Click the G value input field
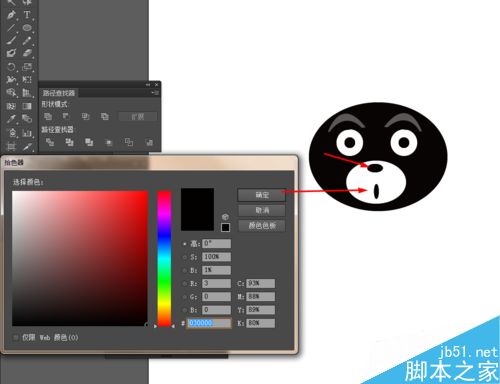The image size is (500, 384). tap(216, 297)
